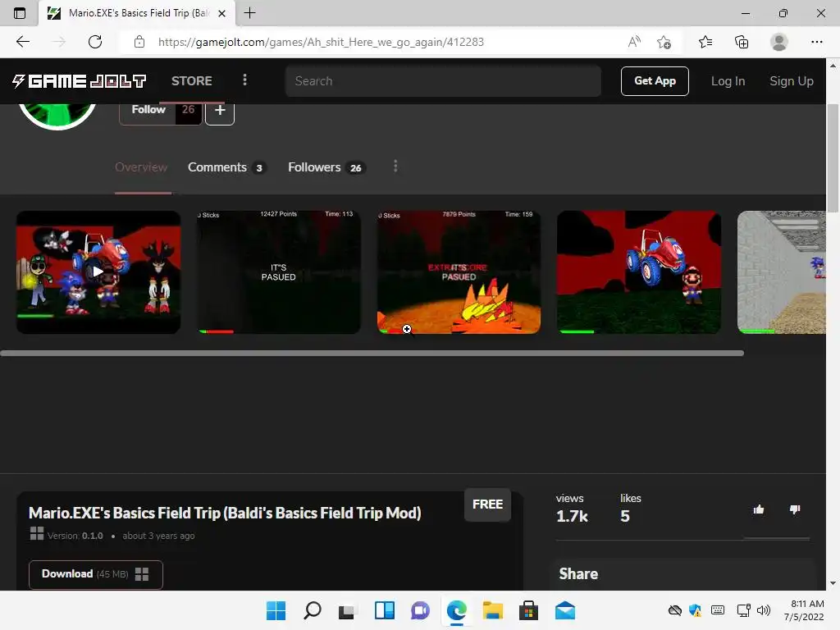
Task: Click the volume icon in system tray
Action: click(x=764, y=610)
